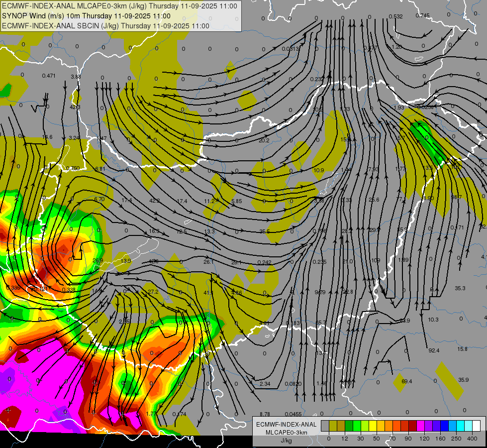Click the '250' label on the color scale
This screenshot has height=448, width=487.
(x=456, y=439)
